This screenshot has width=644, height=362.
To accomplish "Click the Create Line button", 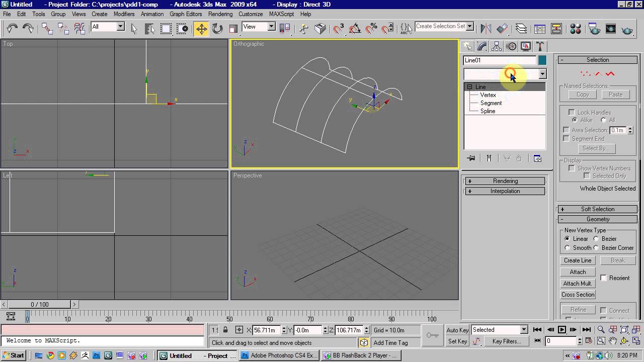I will pos(577,260).
